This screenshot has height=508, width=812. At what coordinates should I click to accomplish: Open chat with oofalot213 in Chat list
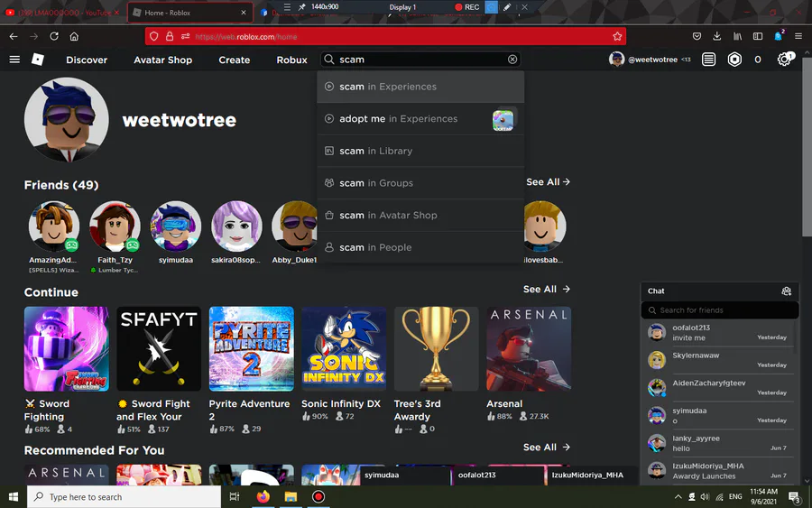(x=720, y=332)
